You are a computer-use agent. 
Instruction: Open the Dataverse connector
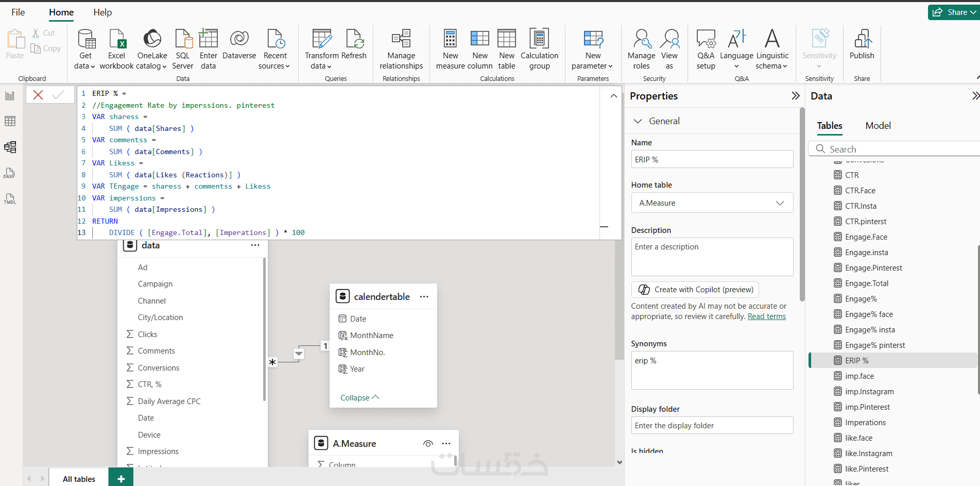(x=239, y=45)
